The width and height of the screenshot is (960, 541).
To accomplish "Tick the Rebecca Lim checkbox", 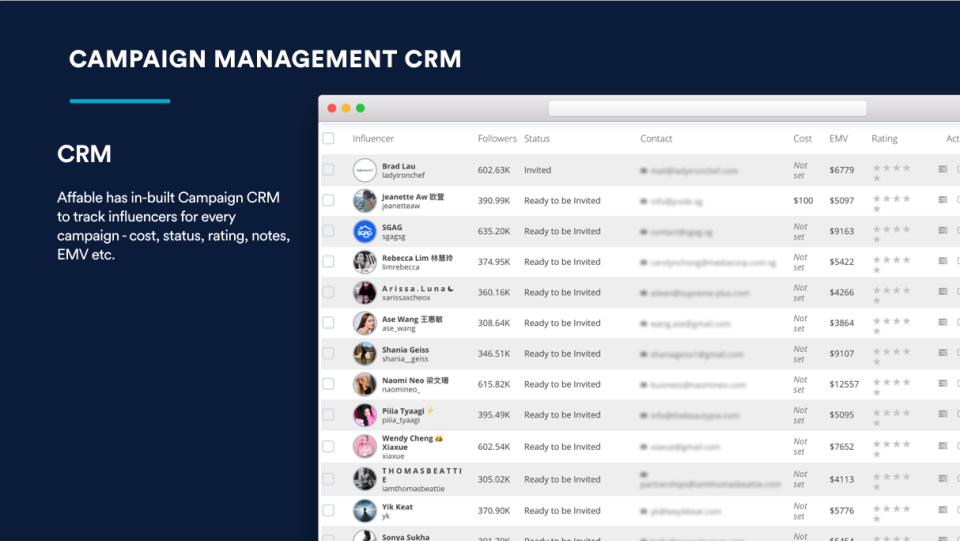I will point(329,261).
